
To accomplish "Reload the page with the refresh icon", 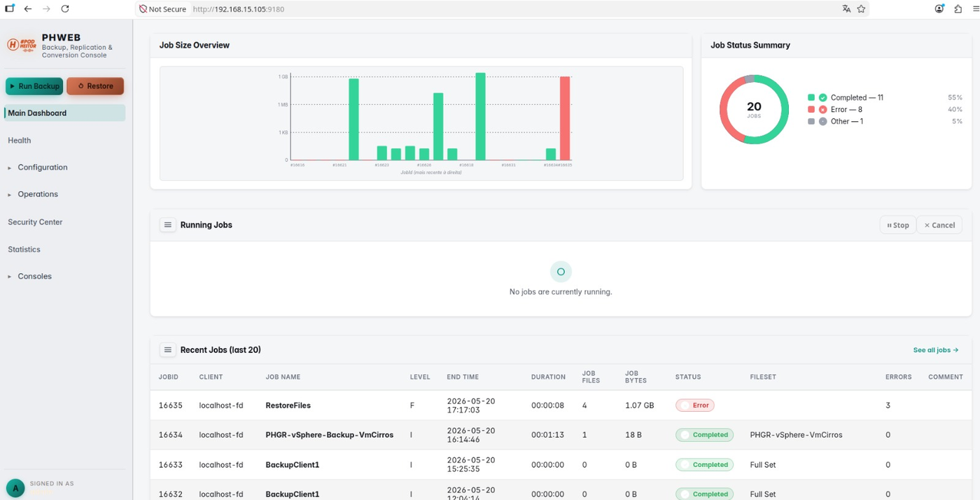I will point(65,9).
